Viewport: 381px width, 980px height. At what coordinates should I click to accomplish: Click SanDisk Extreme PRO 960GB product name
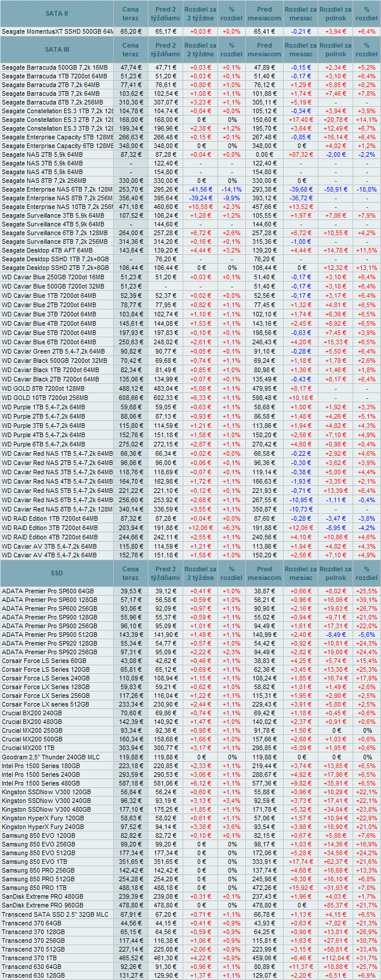coord(42,905)
